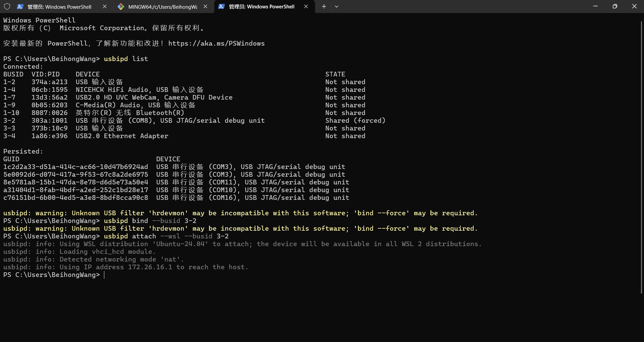
Task: Close the Windows Terminal window
Action: pyautogui.click(x=634, y=6)
